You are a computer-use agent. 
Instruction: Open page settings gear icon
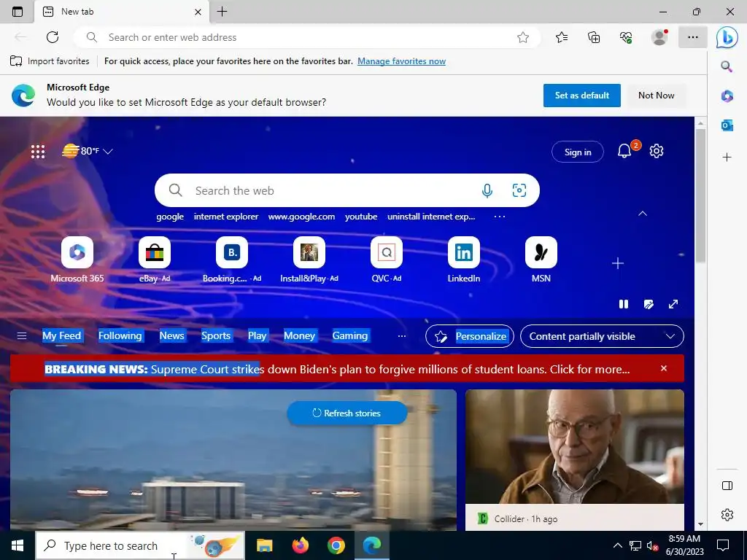point(657,151)
